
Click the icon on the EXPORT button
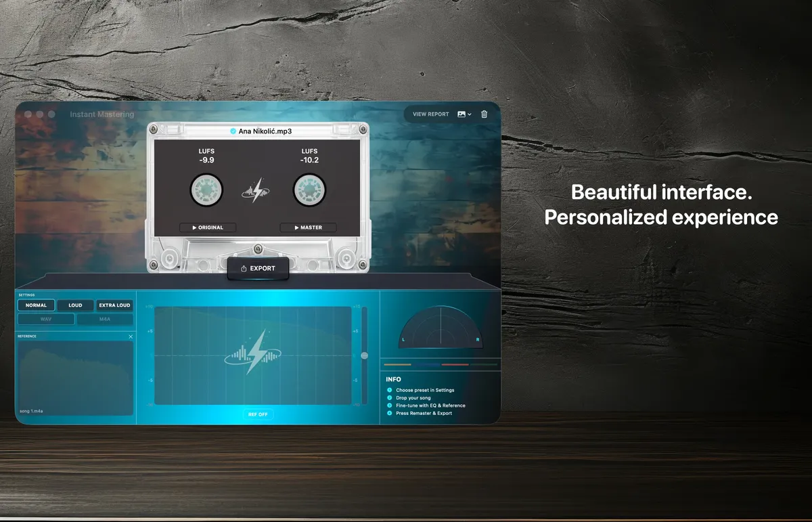(x=245, y=268)
